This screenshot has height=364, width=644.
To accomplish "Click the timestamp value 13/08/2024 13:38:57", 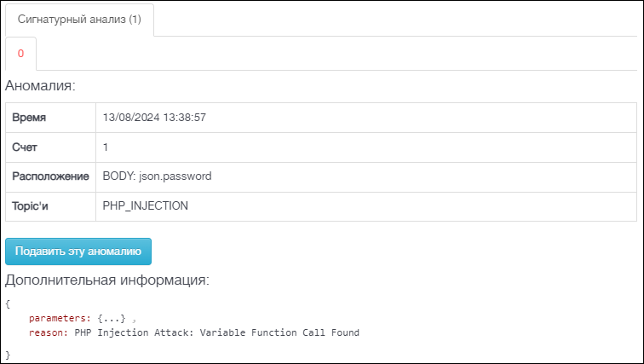I will coord(154,118).
